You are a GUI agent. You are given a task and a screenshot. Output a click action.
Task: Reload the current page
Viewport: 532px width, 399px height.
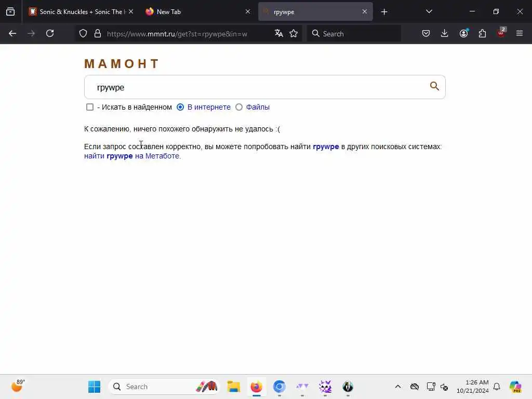click(x=50, y=33)
